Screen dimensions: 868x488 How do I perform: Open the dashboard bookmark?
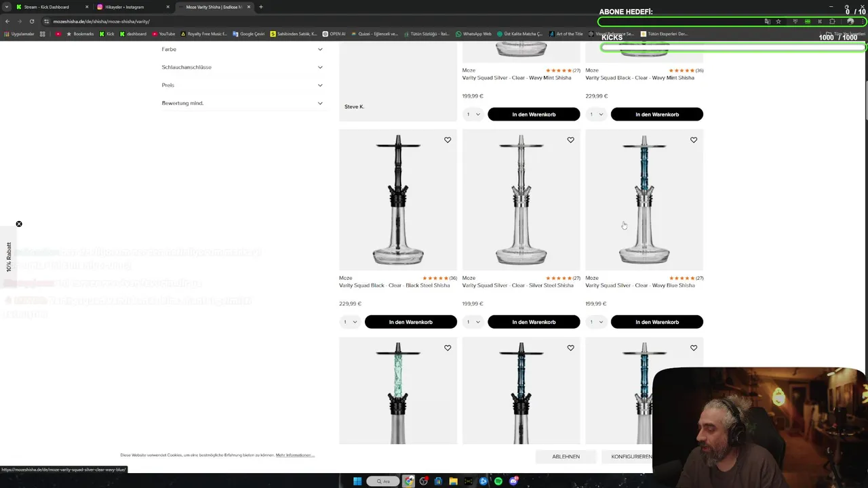tap(133, 34)
